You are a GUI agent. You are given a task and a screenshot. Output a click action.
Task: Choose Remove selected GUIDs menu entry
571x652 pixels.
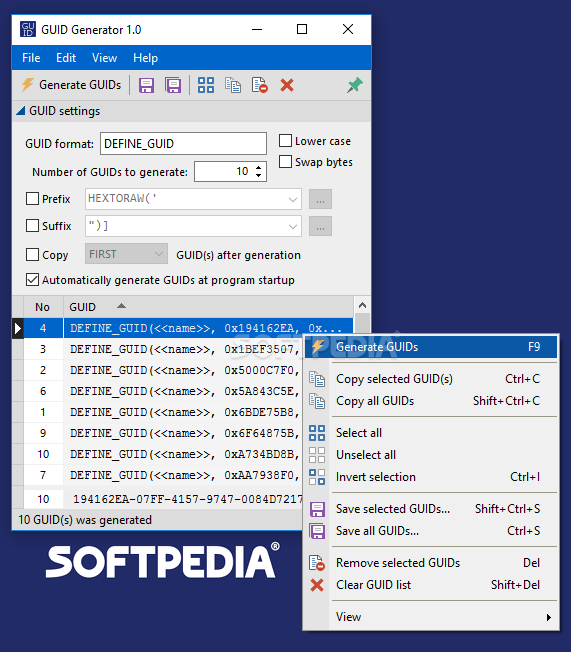[x=431, y=563]
